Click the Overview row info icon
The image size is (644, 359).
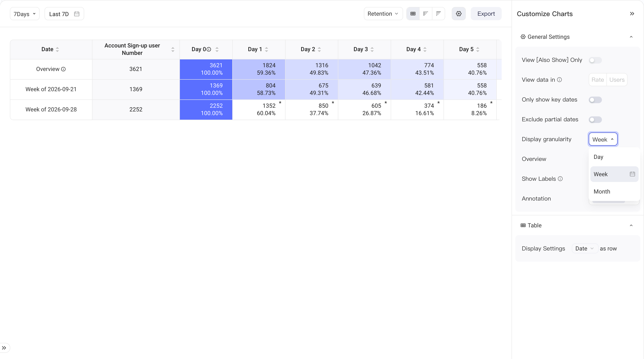pos(64,69)
